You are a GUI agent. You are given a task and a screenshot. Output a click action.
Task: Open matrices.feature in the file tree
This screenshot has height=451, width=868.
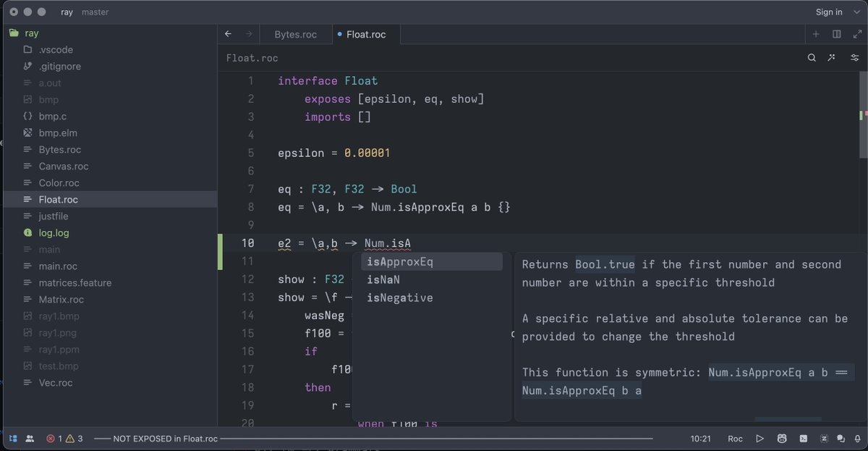coord(109,282)
